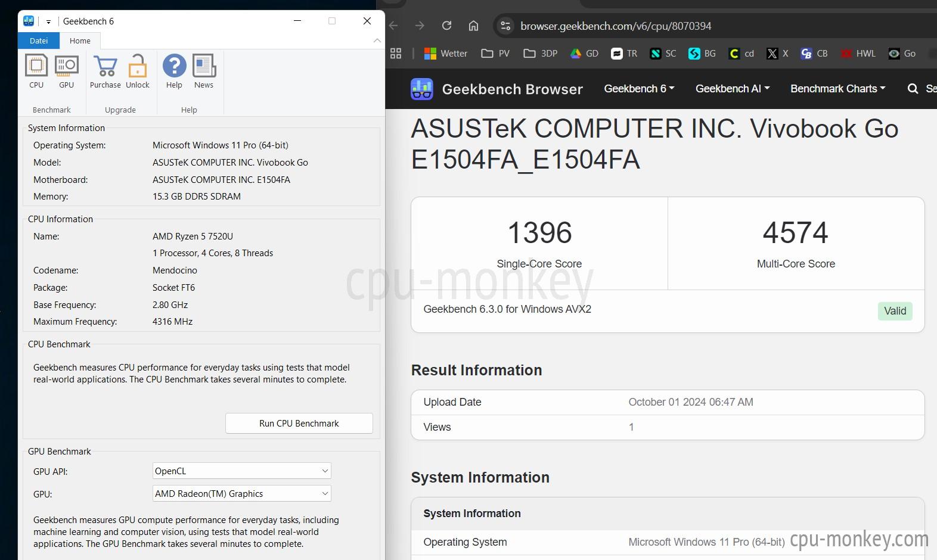This screenshot has height=560, width=937.
Task: Open the CB bookmark
Action: coord(814,53)
